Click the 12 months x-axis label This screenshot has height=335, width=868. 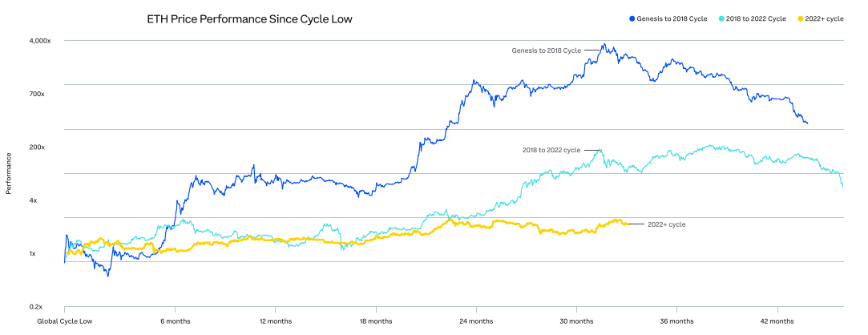[x=275, y=322]
